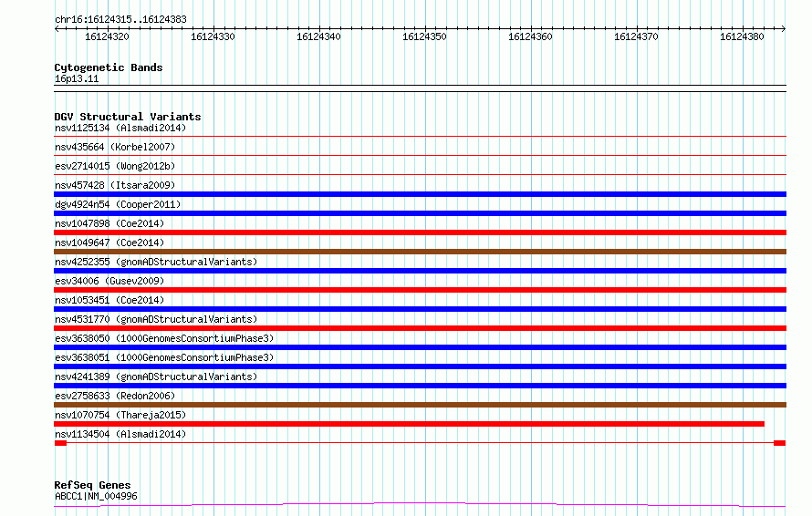Open the esv2714015 (Wong2012b) variant entry
Screen dimensions: 812x516
(x=115, y=166)
